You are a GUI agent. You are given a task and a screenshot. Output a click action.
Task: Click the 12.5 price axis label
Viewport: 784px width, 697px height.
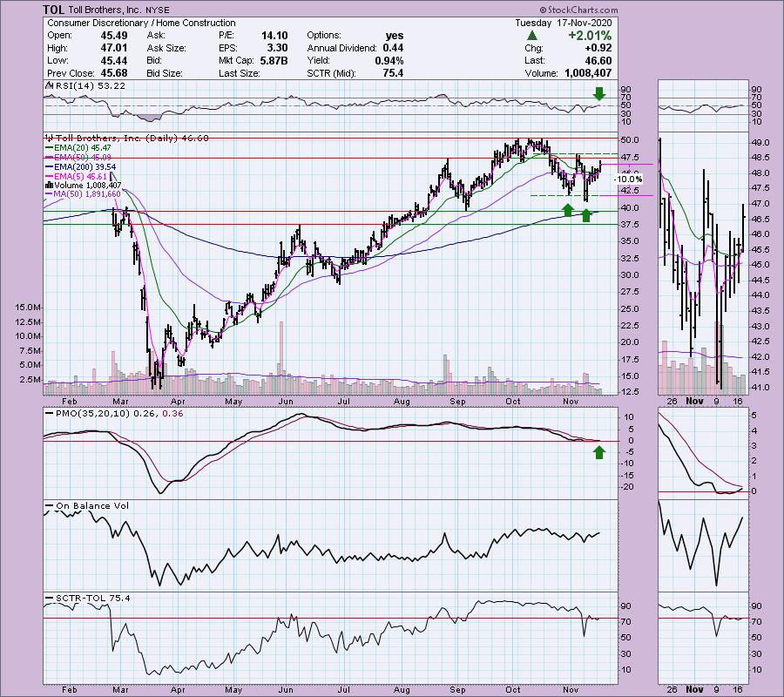coord(629,391)
